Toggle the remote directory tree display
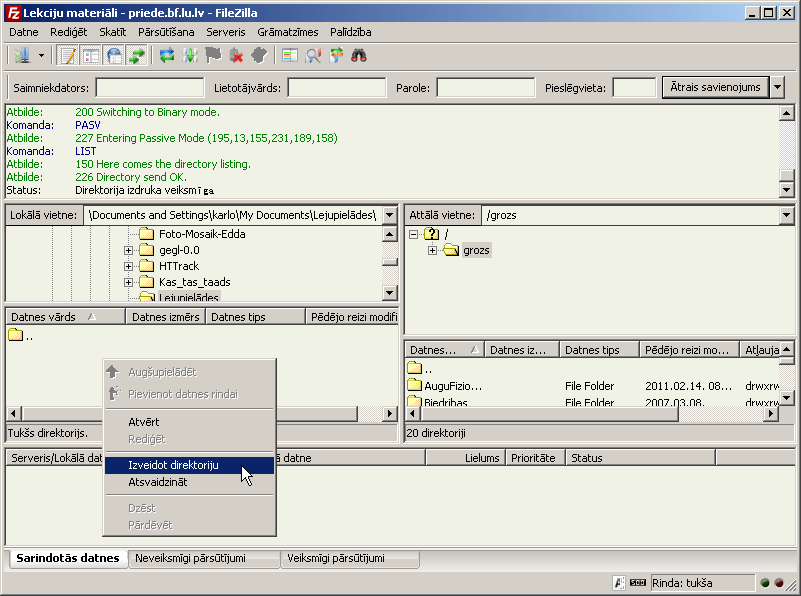Image resolution: width=801 pixels, height=596 pixels. tap(114, 55)
